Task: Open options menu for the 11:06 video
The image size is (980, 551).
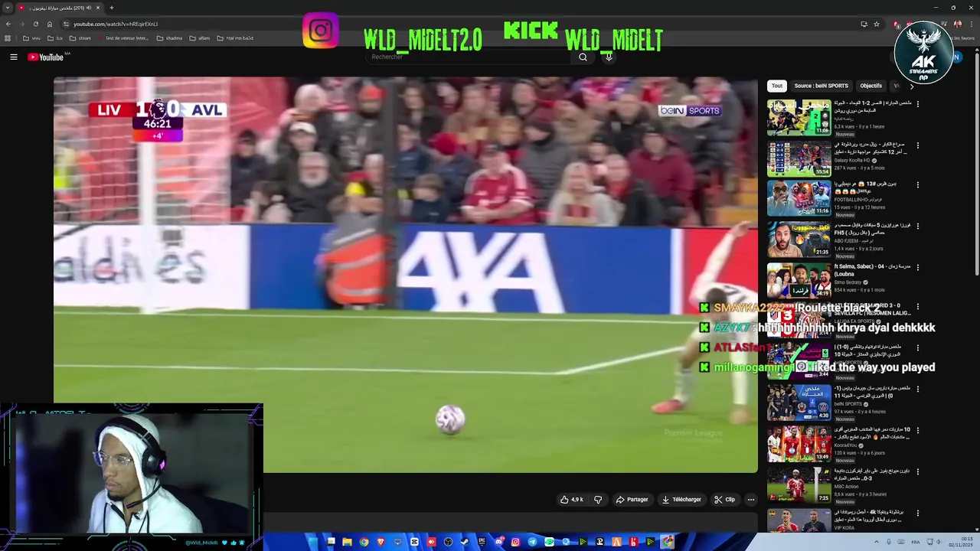Action: click(x=918, y=103)
